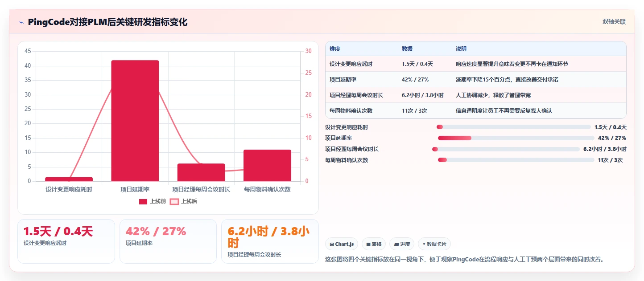644x281 pixels.
Task: Click the 每周物料确认次数 bar in chart
Action: click(267, 165)
